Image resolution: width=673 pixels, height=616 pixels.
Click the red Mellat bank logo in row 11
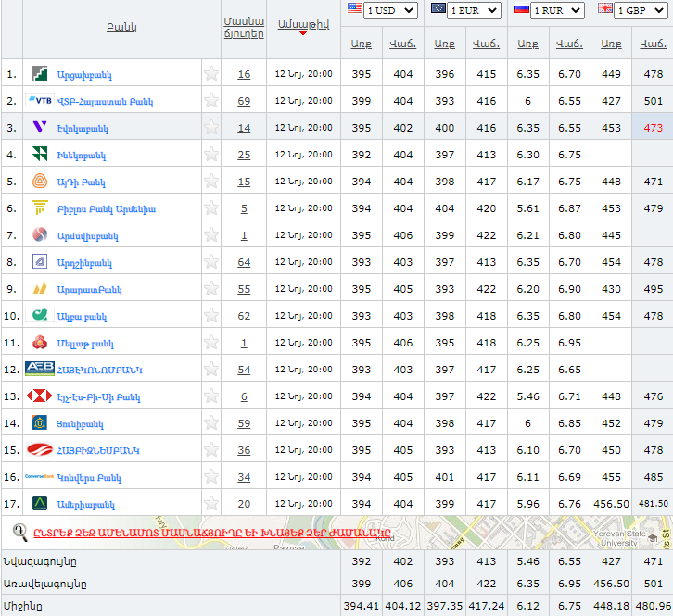point(40,343)
